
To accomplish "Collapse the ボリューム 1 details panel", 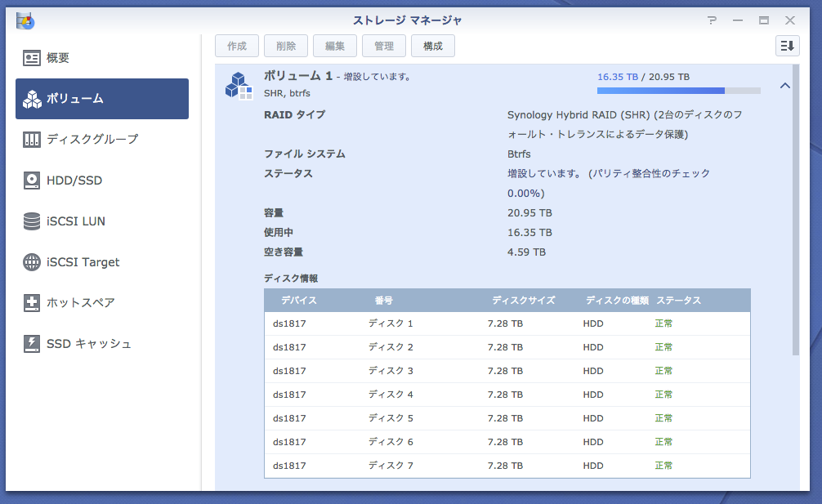I will [x=784, y=86].
